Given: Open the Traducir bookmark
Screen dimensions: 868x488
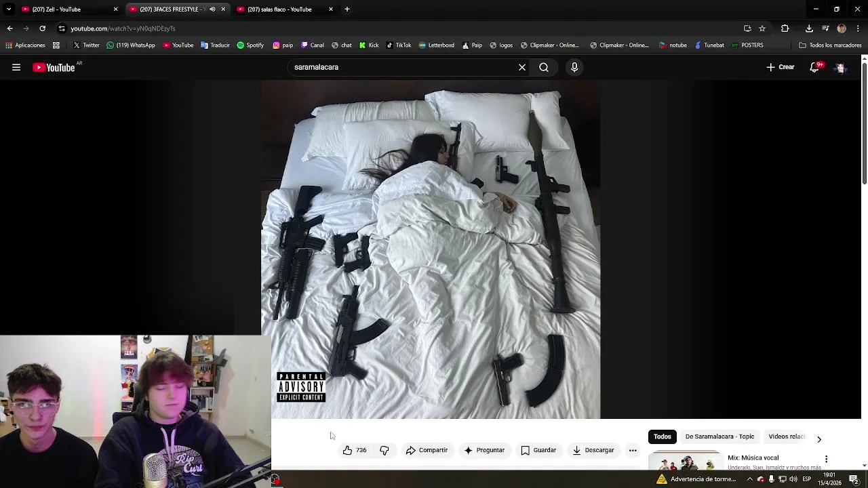Looking at the screenshot, I should (215, 45).
